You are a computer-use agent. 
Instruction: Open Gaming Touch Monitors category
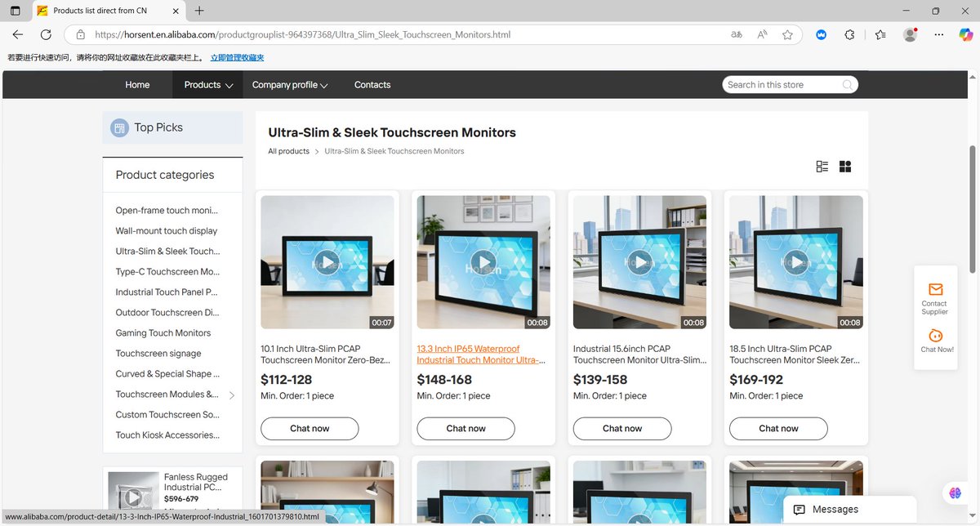(163, 333)
